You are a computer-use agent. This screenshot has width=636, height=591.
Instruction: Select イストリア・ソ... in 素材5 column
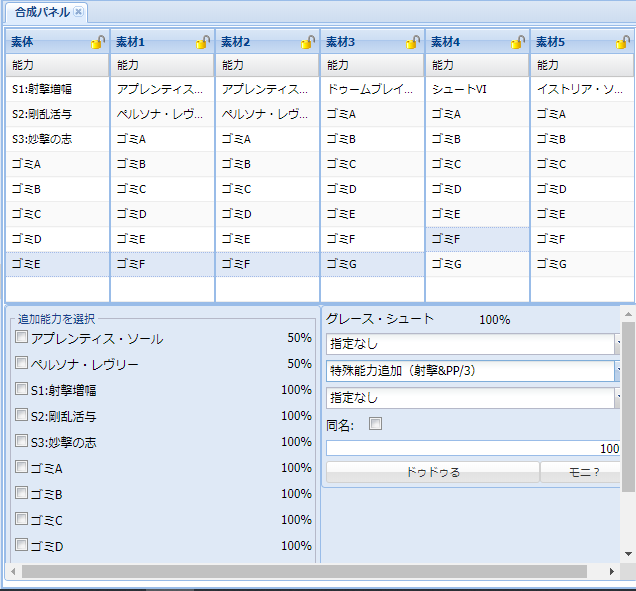click(582, 89)
